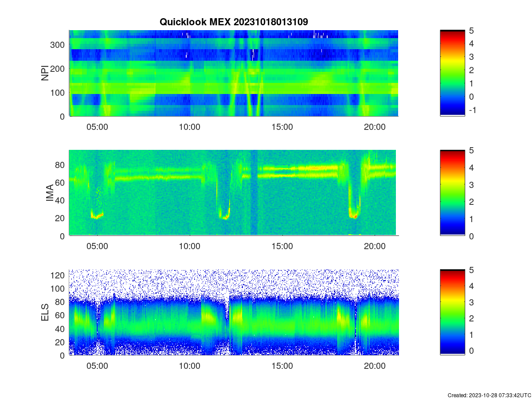532x399 pixels.
Task: Click the ELS panel colorbar
Action: tap(452, 313)
